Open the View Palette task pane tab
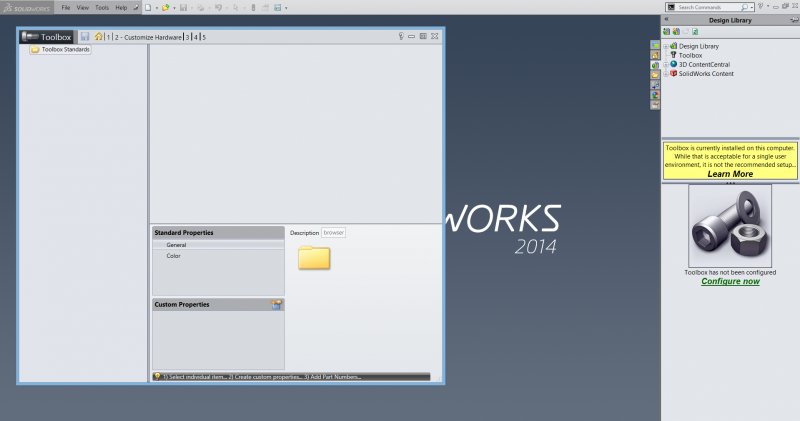 655,85
